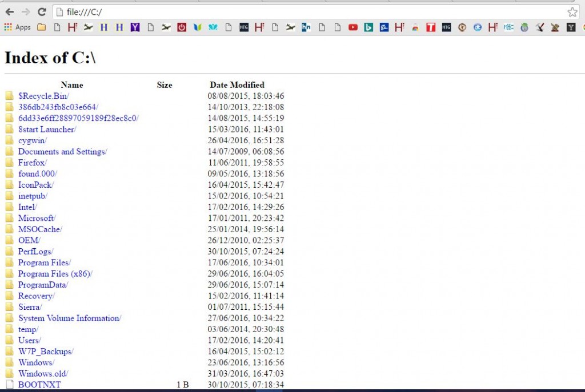Open the green globe bookmark
The width and height of the screenshot is (585, 392).
coord(524,27)
